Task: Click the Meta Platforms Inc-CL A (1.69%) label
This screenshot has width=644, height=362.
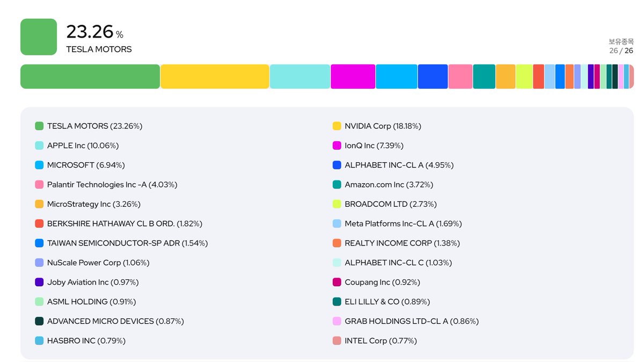Action: click(x=404, y=223)
